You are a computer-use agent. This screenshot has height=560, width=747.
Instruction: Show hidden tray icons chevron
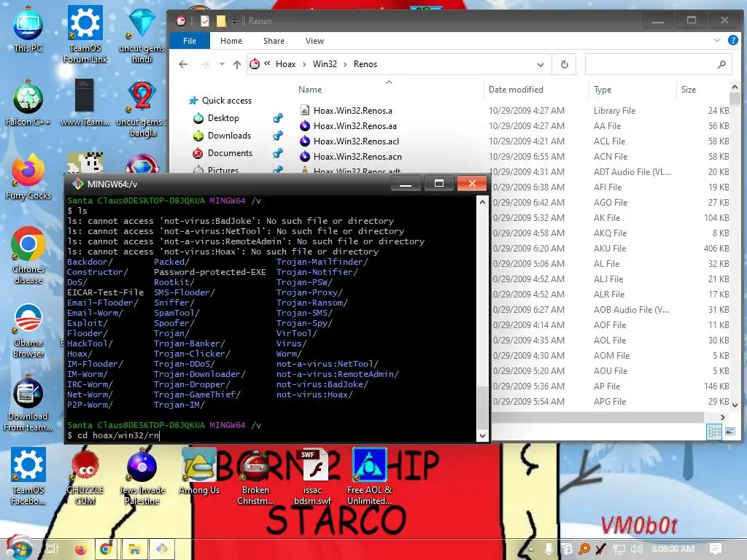(531, 549)
